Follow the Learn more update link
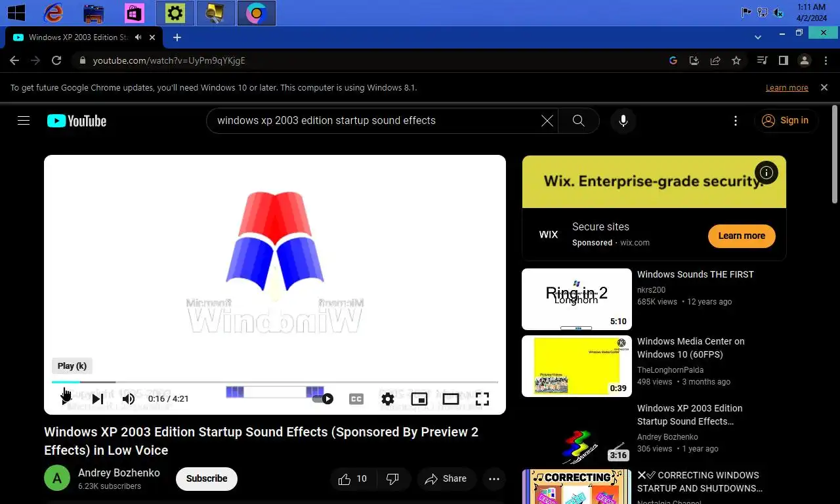This screenshot has width=840, height=504. [787, 88]
